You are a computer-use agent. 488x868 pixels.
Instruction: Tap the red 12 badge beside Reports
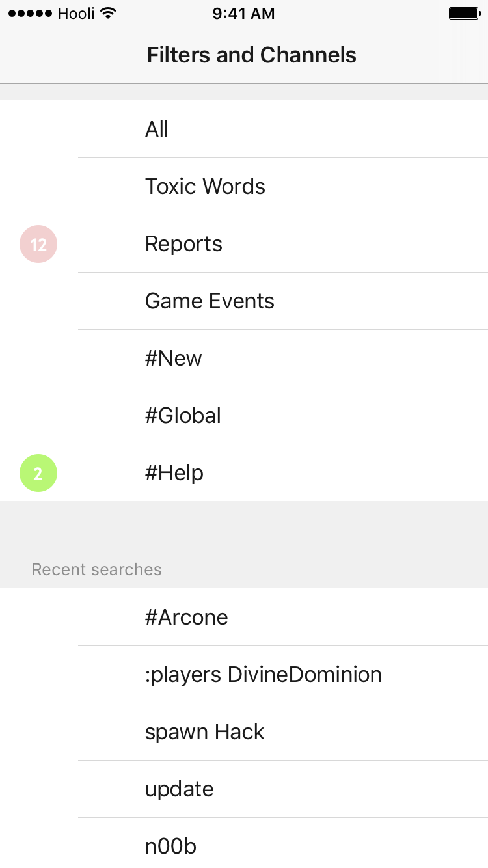point(38,244)
